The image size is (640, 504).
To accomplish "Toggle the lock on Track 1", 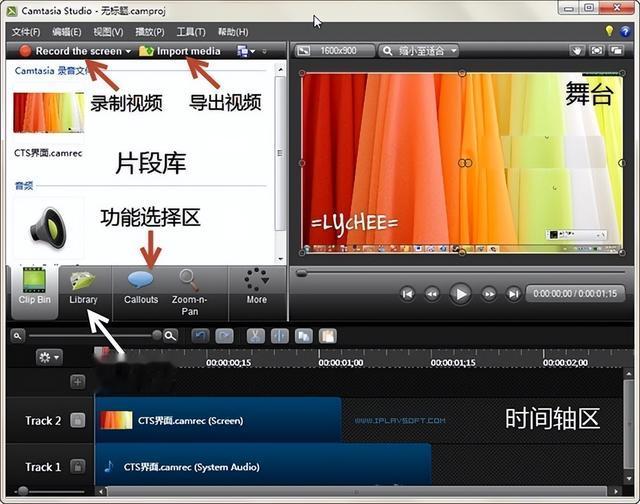I will pos(78,466).
